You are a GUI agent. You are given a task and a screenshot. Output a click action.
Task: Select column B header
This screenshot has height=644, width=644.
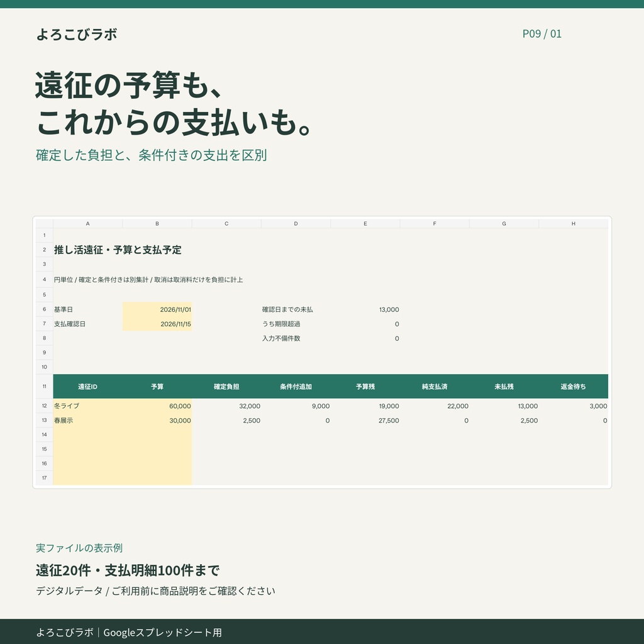[157, 224]
